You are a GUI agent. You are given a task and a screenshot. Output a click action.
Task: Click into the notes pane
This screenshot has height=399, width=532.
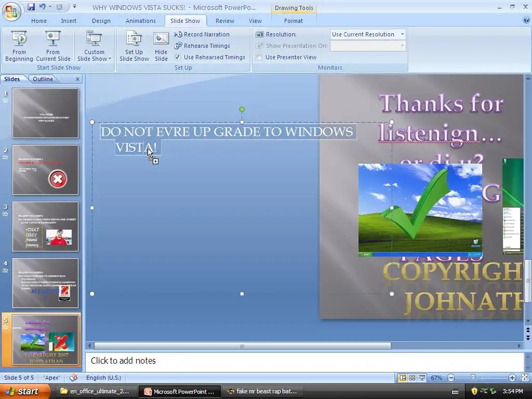304,361
